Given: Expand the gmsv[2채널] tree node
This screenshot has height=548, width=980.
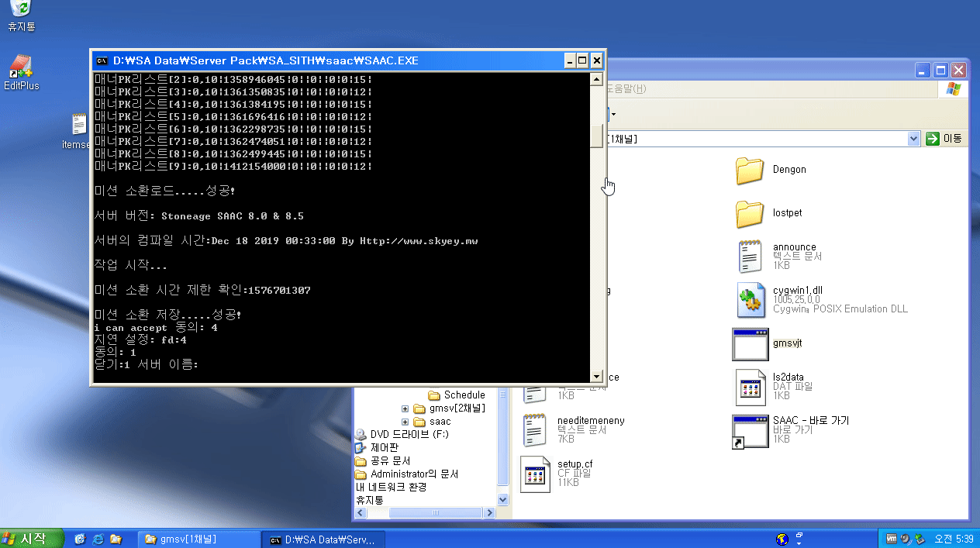Looking at the screenshot, I should 405,408.
